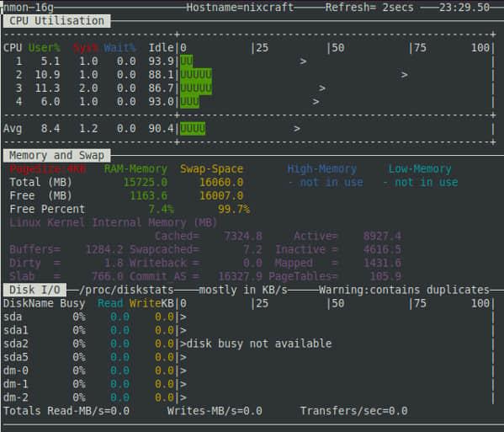Screen dimensions: 504x432
Task: Click the dm-2 disk row name
Action: pos(16,397)
